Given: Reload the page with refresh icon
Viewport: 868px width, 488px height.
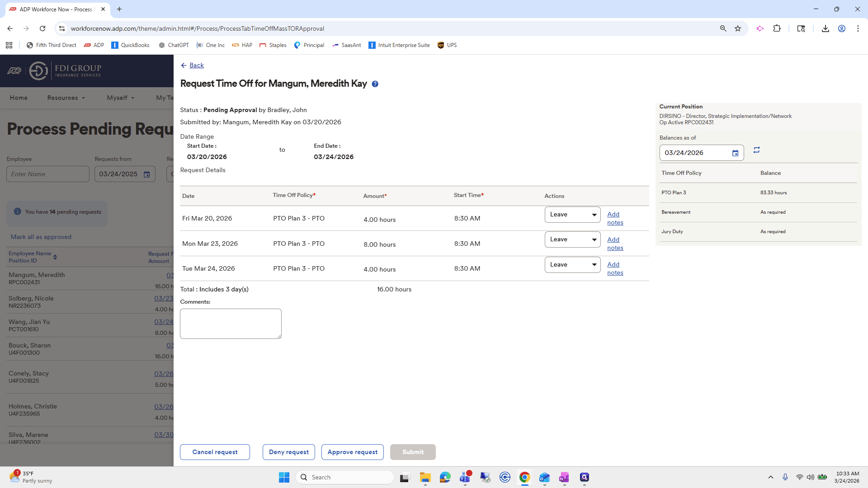Looking at the screenshot, I should pos(42,28).
